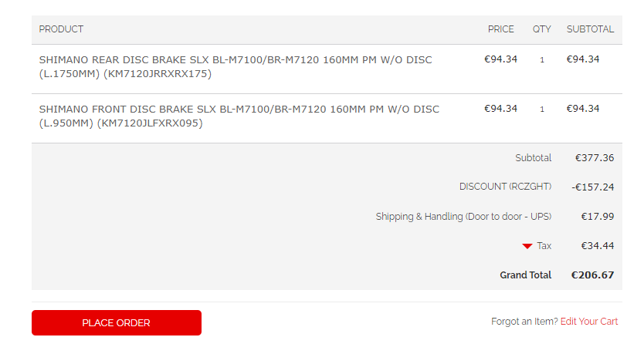Click the front brake quantity value
644x354 pixels.
[541, 109]
